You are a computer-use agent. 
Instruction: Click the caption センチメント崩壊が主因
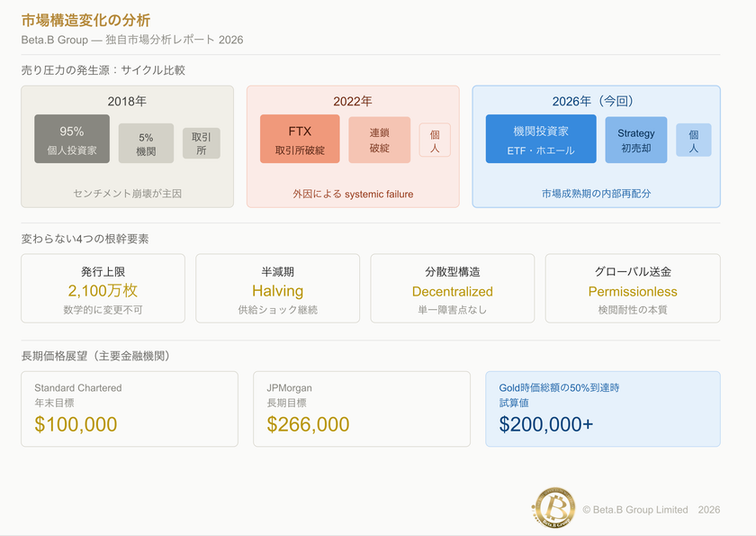tap(127, 194)
